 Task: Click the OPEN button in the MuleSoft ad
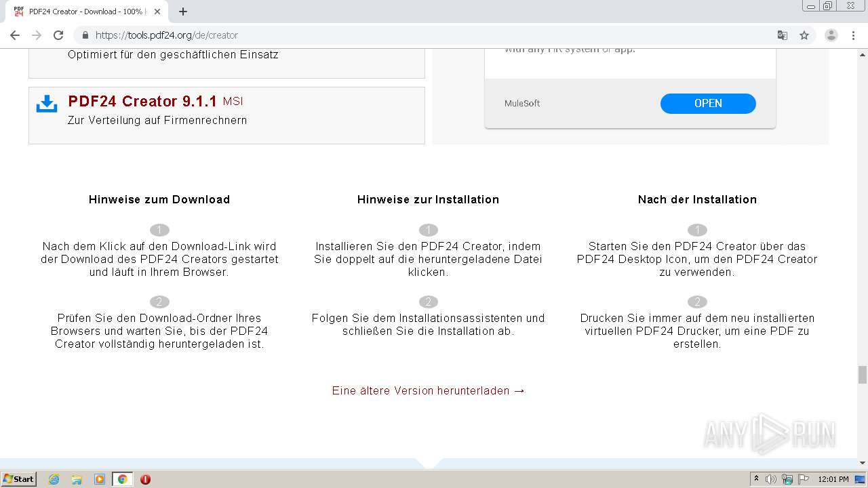[708, 103]
